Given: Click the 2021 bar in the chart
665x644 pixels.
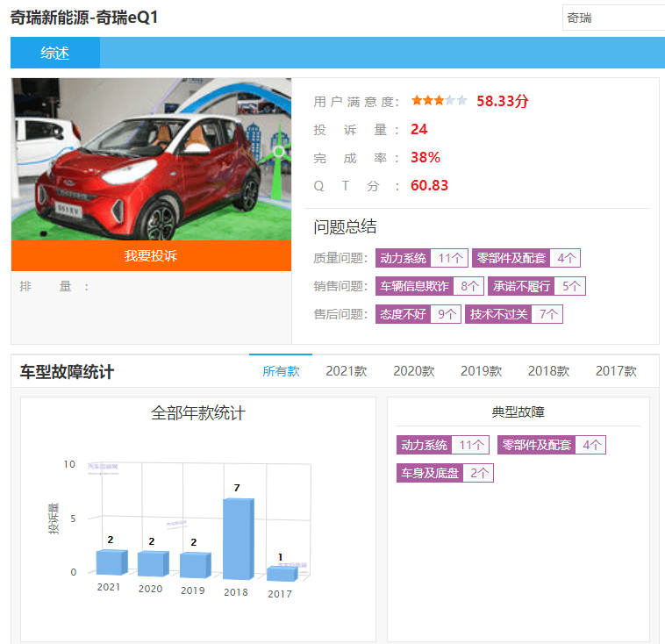Looking at the screenshot, I should [111, 562].
